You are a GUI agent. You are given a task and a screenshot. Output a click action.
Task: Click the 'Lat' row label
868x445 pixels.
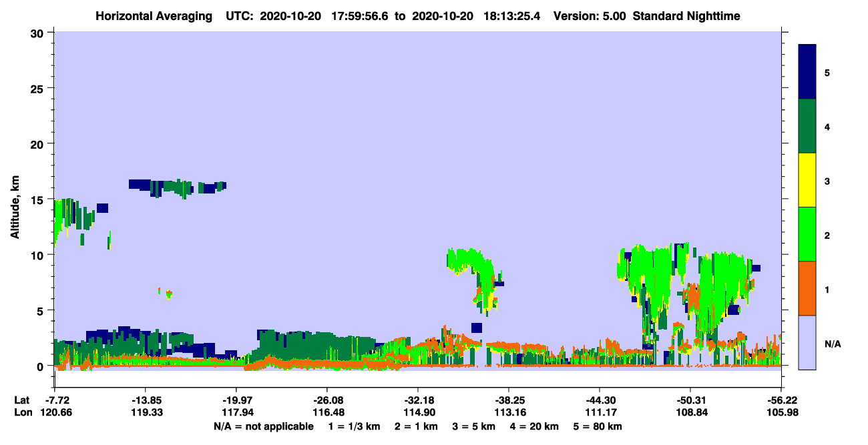[x=21, y=400]
